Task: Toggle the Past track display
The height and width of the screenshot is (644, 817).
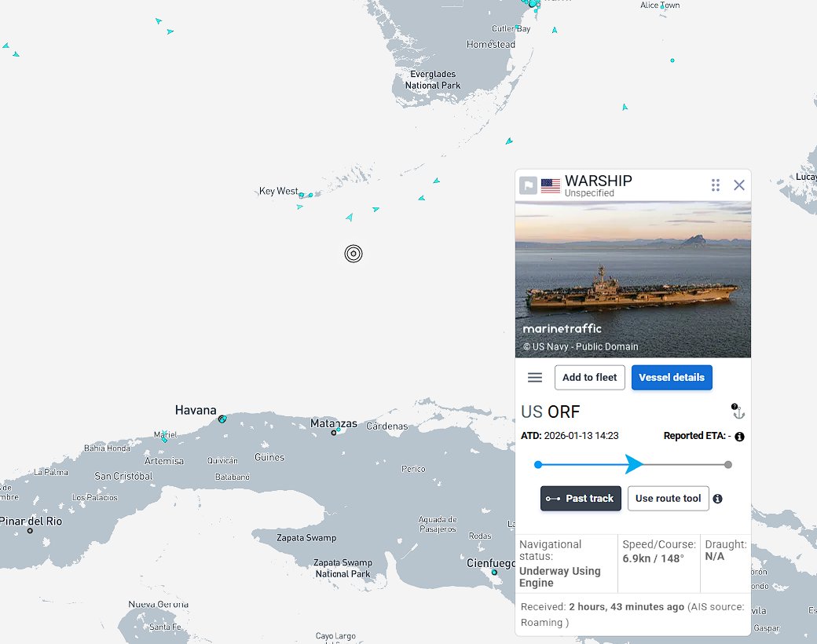Action: point(581,499)
